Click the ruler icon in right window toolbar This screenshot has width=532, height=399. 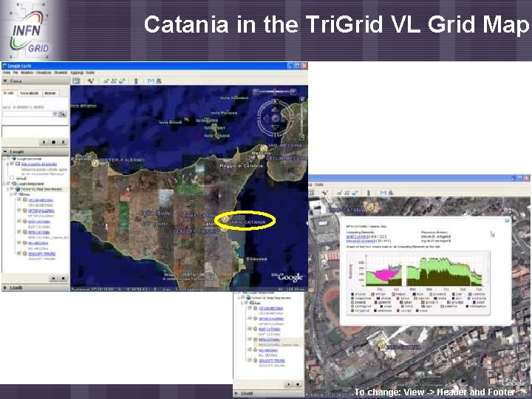(369, 192)
